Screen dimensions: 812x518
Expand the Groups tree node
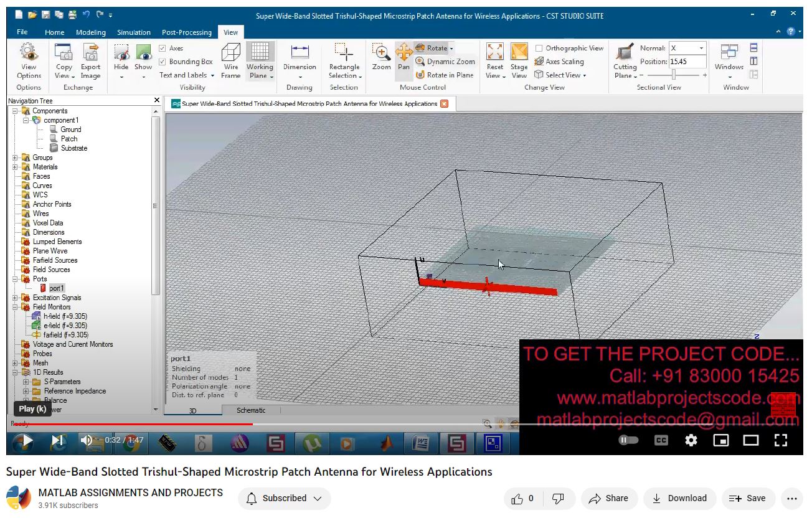tap(15, 158)
